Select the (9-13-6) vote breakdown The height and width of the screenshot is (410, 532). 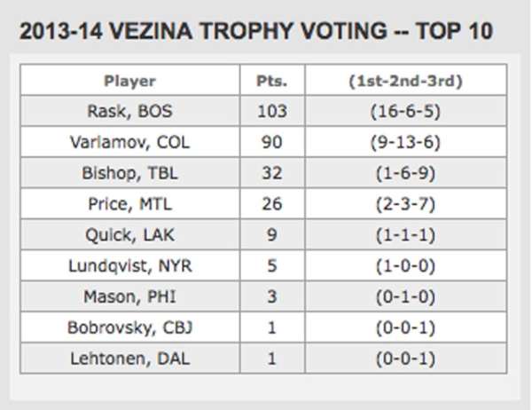pyautogui.click(x=406, y=142)
